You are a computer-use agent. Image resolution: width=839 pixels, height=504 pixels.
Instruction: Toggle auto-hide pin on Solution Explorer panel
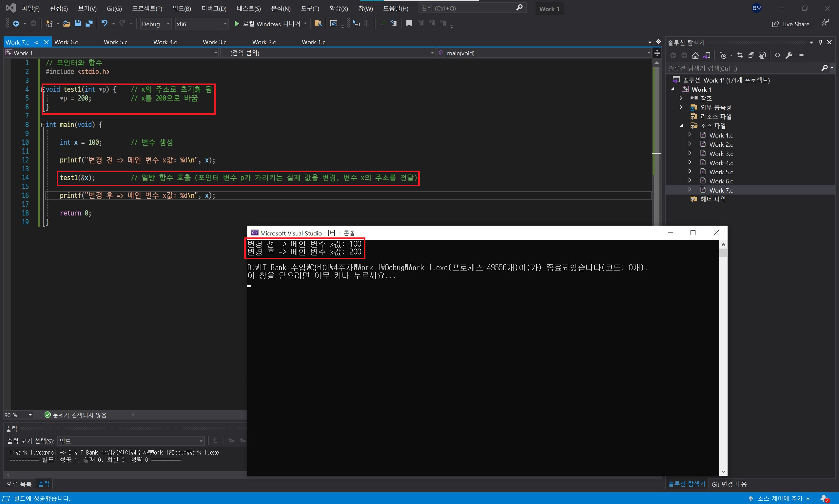click(x=820, y=43)
